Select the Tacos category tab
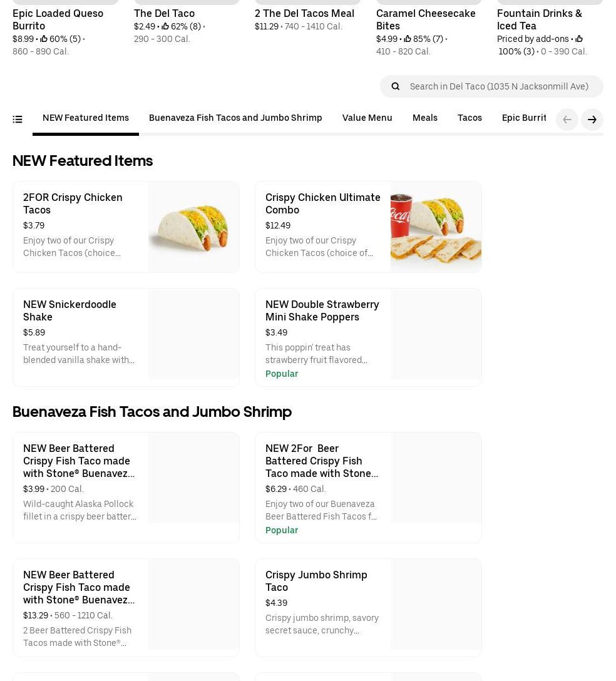 (470, 118)
